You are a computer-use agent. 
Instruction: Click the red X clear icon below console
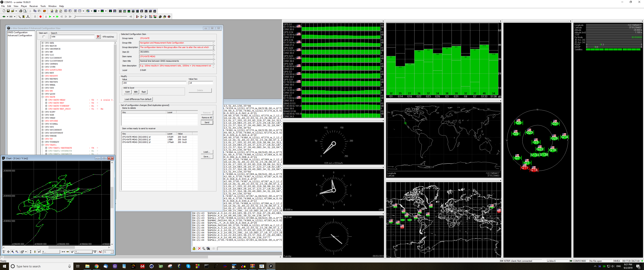coord(200,248)
